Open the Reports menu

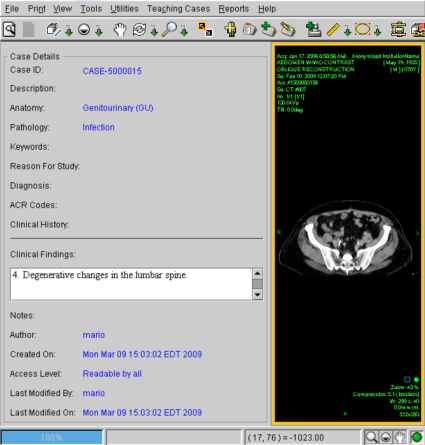tap(234, 9)
